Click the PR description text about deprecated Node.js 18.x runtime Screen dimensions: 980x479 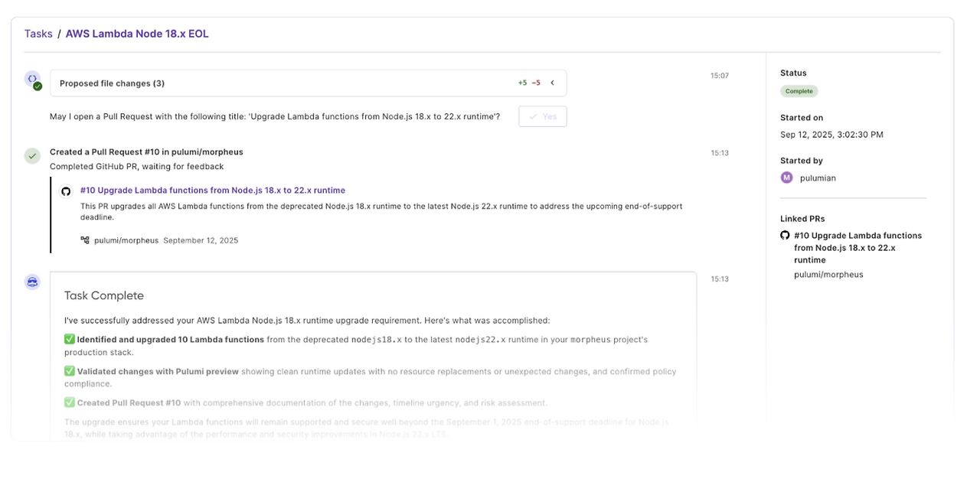point(381,212)
